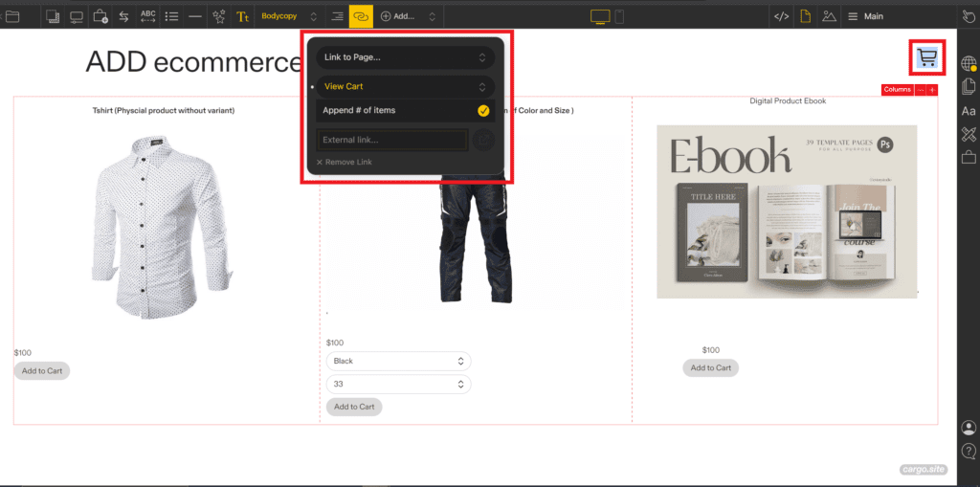Open the globe icon in right sidebar
The image size is (980, 487).
point(969,63)
